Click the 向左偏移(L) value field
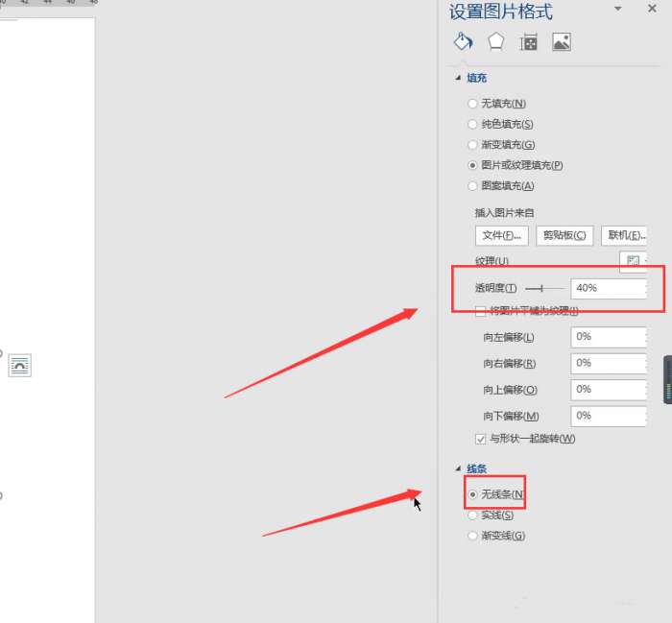Image resolution: width=672 pixels, height=623 pixels. tap(608, 337)
